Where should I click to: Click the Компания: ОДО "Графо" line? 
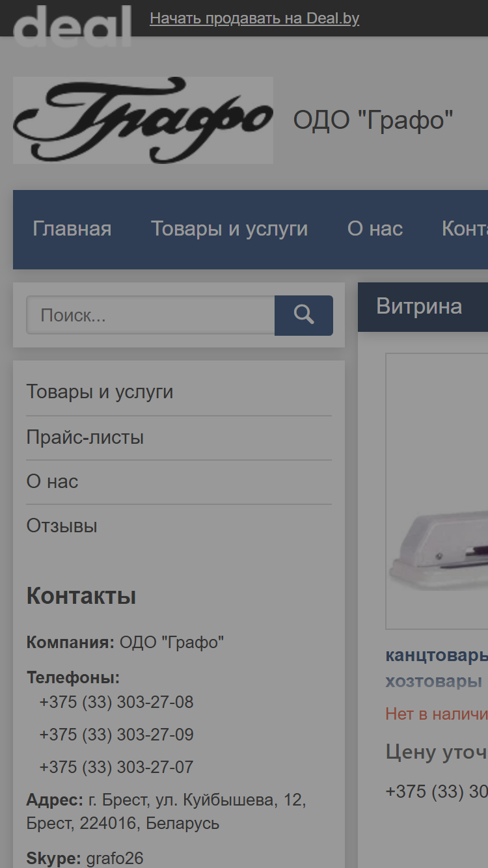pyautogui.click(x=125, y=643)
